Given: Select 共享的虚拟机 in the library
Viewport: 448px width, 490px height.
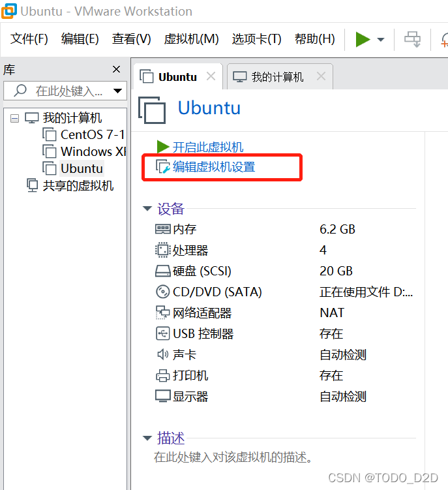Looking at the screenshot, I should pos(78,185).
